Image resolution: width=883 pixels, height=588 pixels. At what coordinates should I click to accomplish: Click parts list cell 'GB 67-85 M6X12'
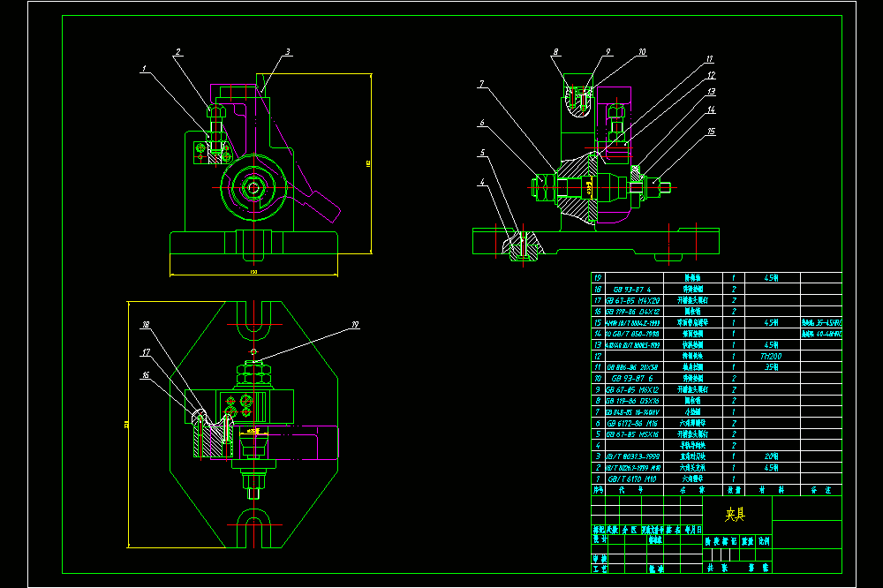(632, 389)
